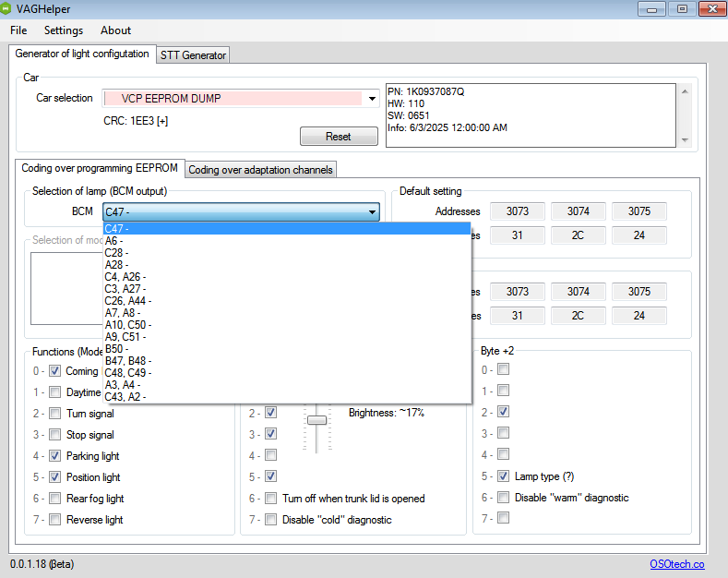Select the Coding over programming EEPROM tab

pos(100,168)
